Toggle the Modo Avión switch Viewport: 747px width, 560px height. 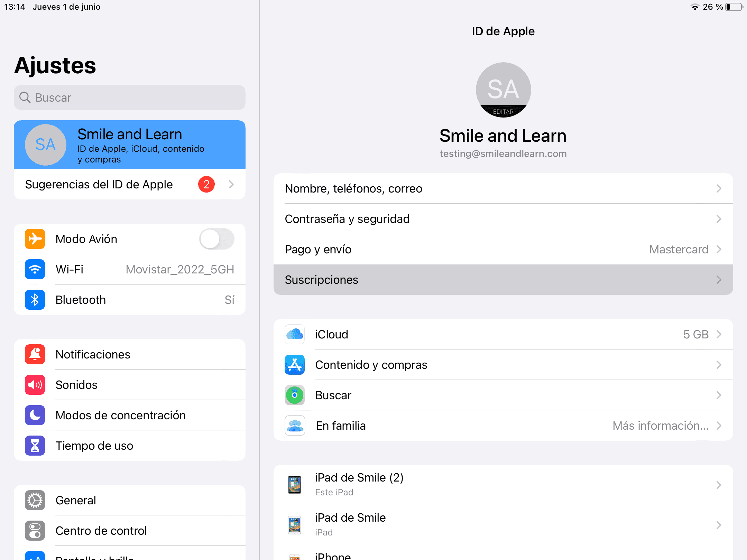(217, 239)
